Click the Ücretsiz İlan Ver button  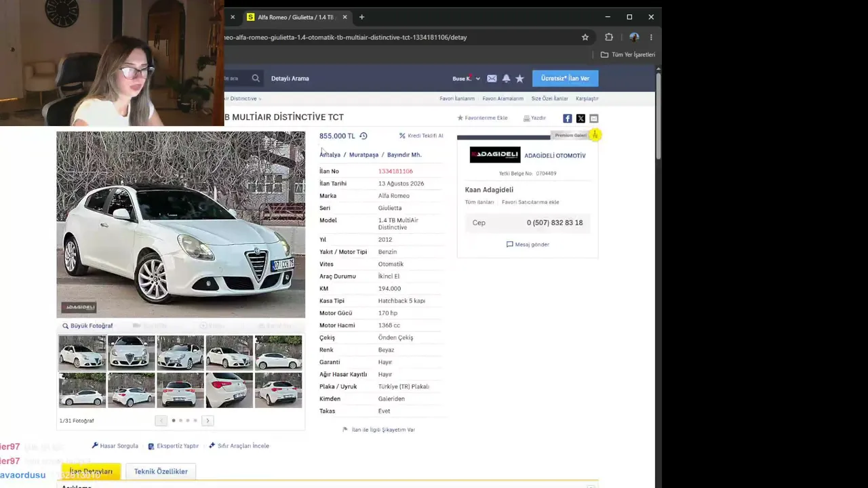[565, 79]
